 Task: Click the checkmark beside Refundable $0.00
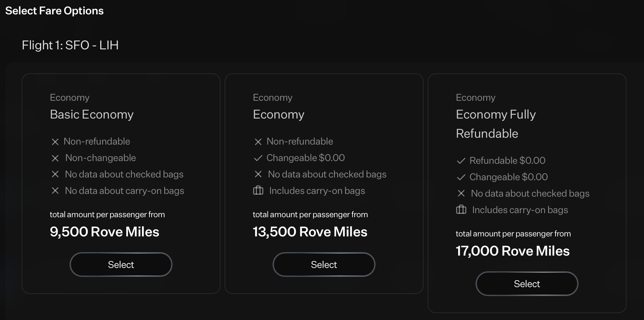[461, 160]
